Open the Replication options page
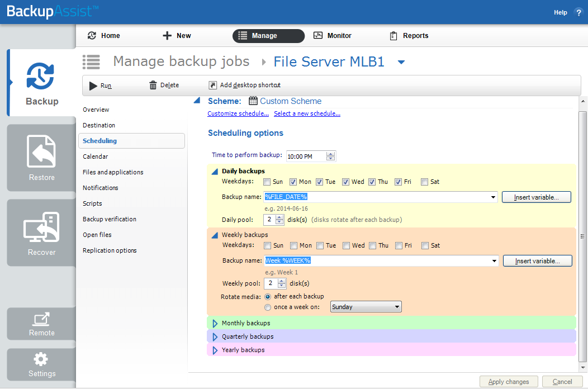This screenshot has height=389, width=588. 110,250
